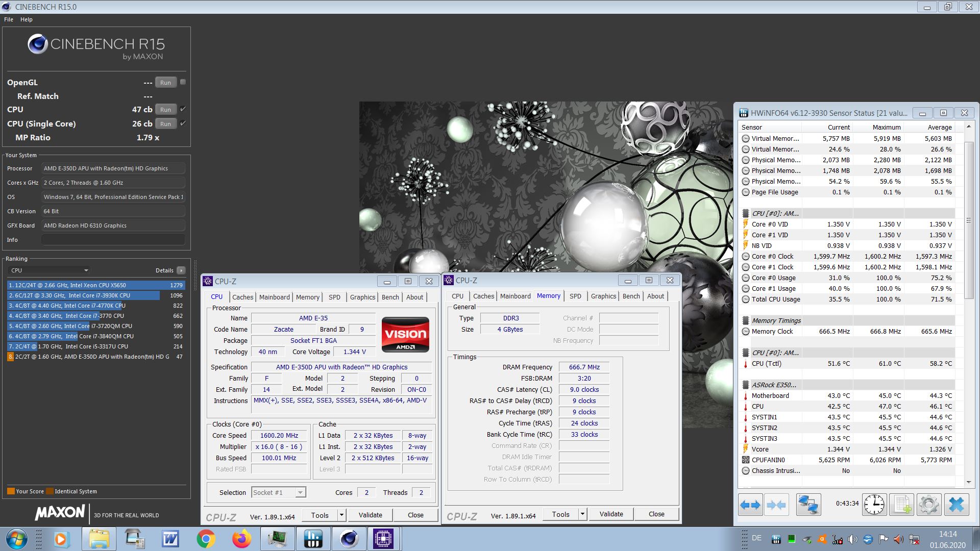The width and height of the screenshot is (980, 551).
Task: Click Validate in left CPU-Z window
Action: coord(371,515)
